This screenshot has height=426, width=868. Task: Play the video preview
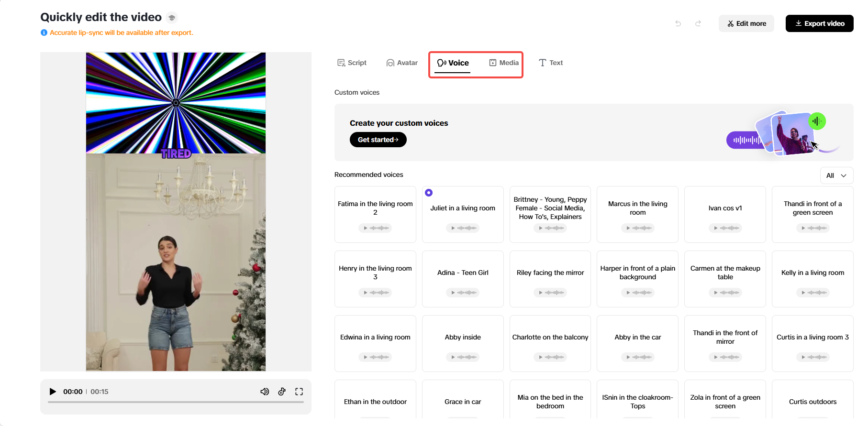pos(53,392)
